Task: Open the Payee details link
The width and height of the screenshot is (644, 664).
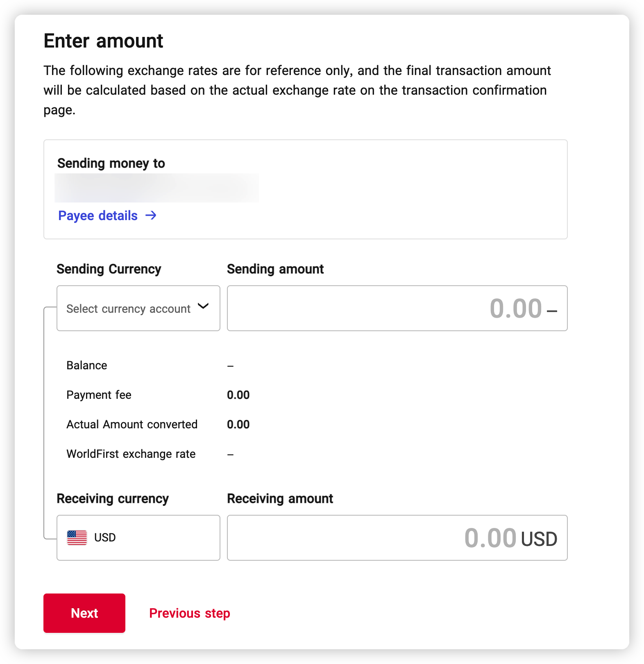Action: click(98, 216)
